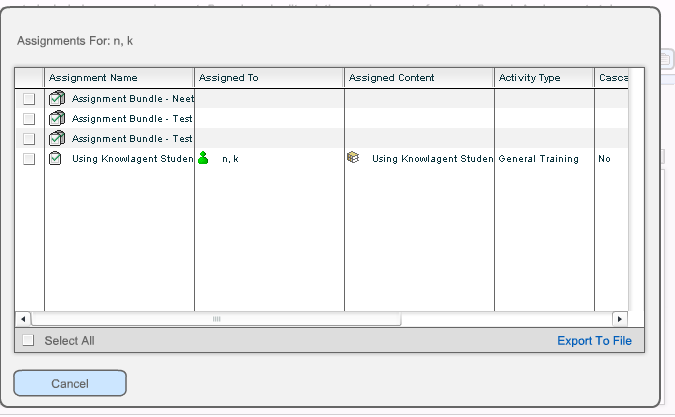Click the Assigned To column header
The image size is (675, 417).
click(x=268, y=78)
